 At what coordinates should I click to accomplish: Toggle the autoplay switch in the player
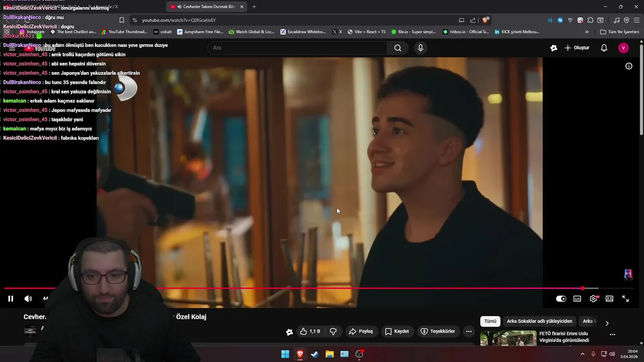[561, 299]
